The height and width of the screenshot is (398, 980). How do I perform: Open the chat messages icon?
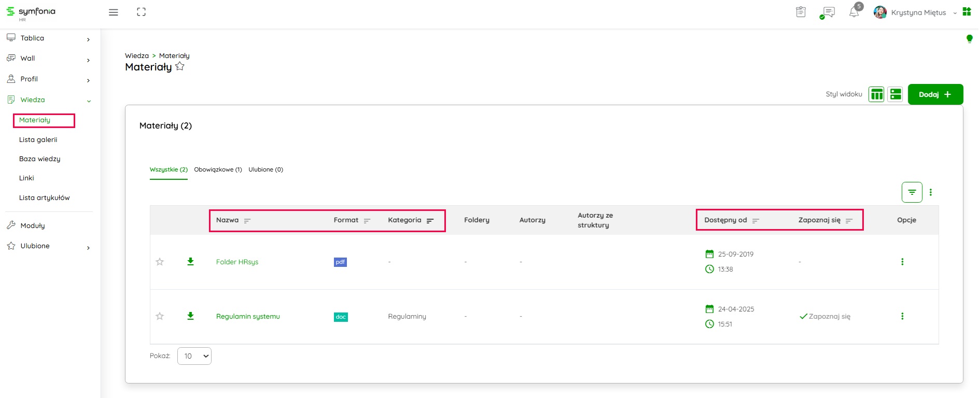(828, 12)
